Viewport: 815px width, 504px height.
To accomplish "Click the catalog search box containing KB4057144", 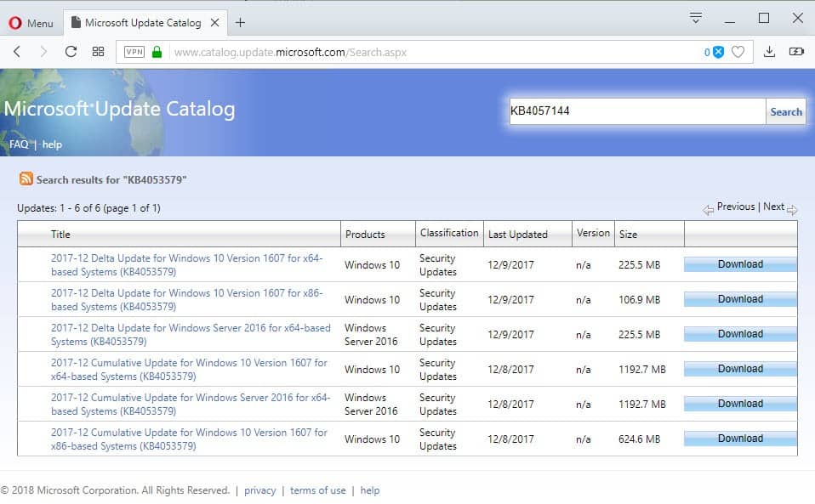I will 636,111.
